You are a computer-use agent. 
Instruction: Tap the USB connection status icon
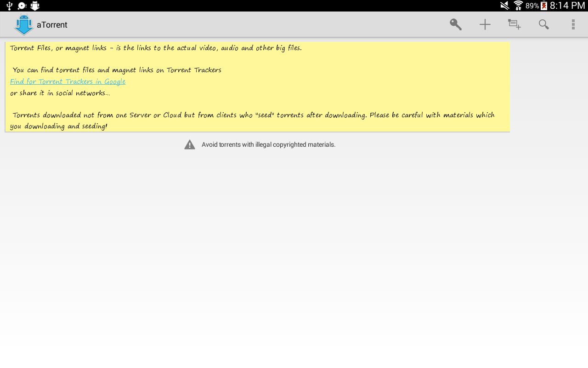pyautogui.click(x=9, y=6)
